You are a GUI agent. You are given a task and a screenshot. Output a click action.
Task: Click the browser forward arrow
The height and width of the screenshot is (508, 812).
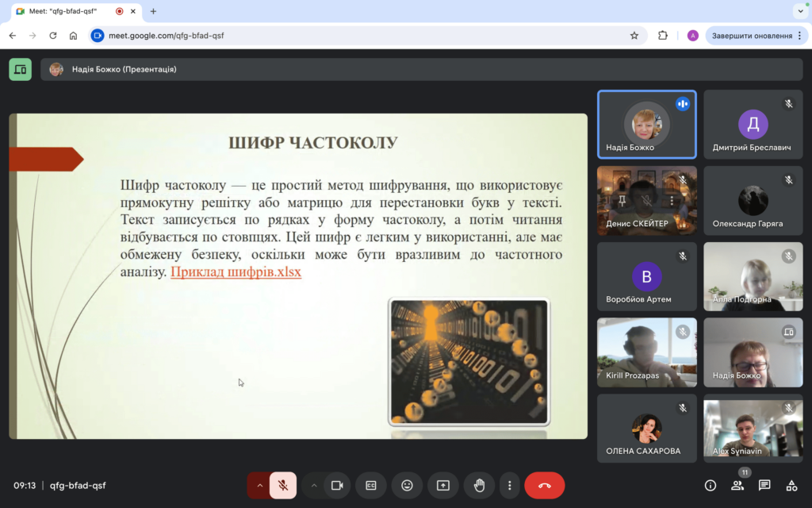(33, 36)
